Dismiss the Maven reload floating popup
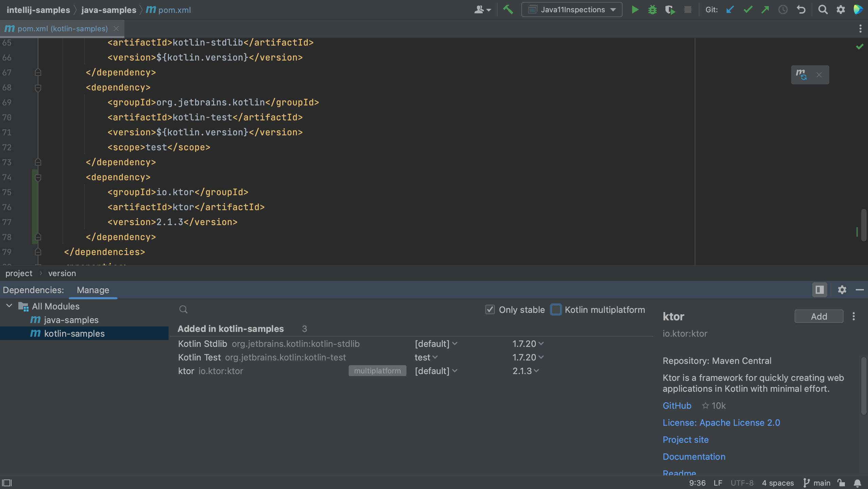 coord(819,75)
